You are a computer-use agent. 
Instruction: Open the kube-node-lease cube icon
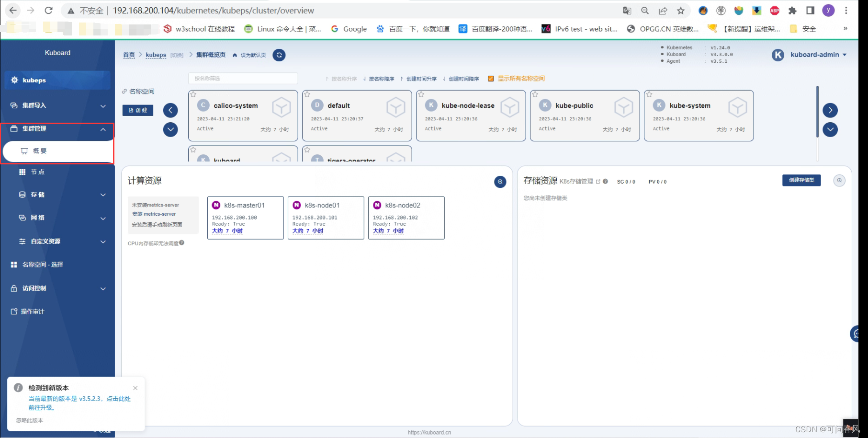[x=510, y=107]
